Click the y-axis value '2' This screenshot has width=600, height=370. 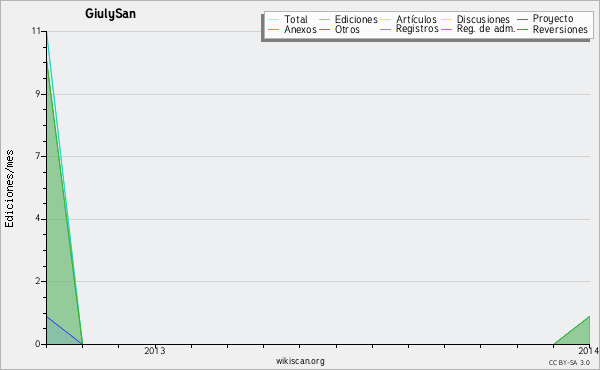click(x=38, y=281)
